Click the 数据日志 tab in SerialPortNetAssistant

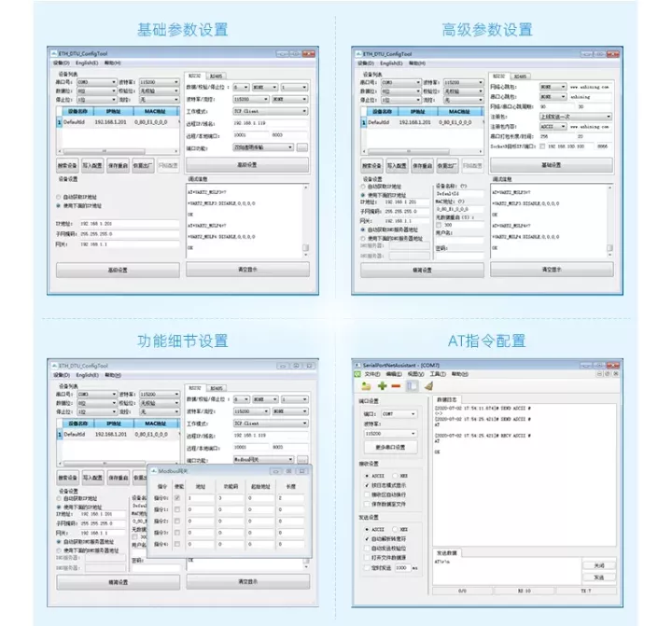446,399
